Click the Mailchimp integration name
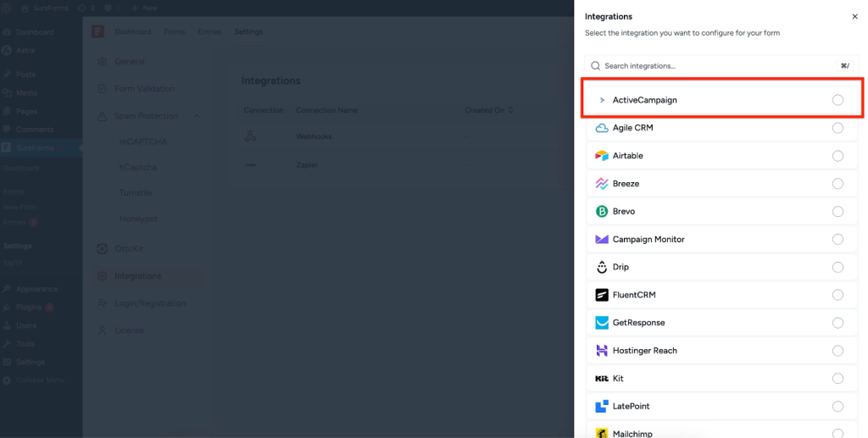Screen dimensions: 868x438 point(632,434)
